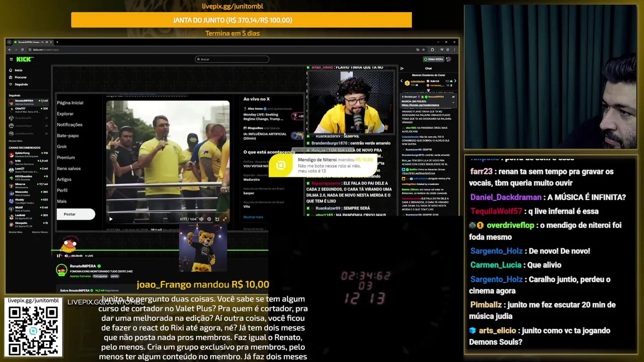Open Perfil in X menu
Image resolution: width=644 pixels, height=362 pixels.
[62, 191]
